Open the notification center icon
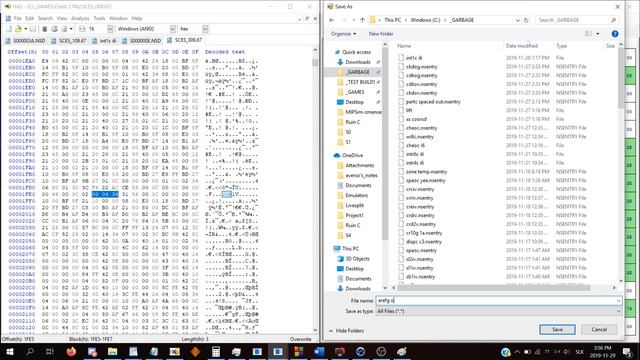Image resolution: width=640 pixels, height=360 pixels. click(627, 351)
